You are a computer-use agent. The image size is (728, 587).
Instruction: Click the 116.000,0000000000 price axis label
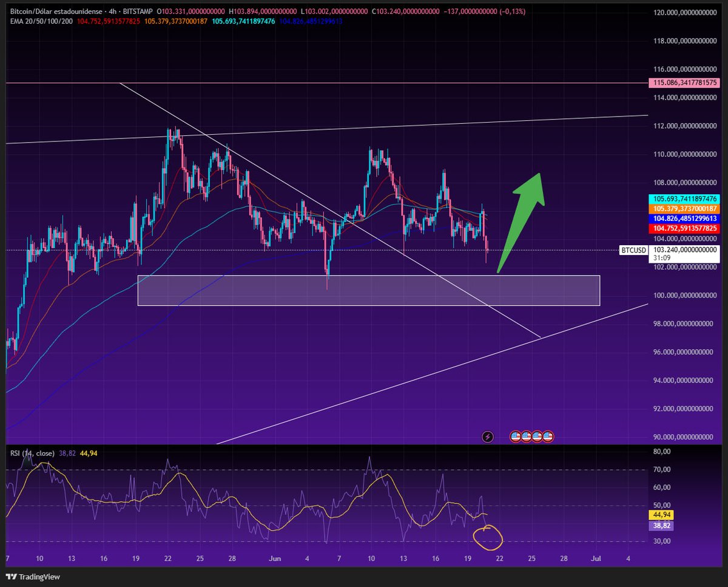tap(684, 69)
